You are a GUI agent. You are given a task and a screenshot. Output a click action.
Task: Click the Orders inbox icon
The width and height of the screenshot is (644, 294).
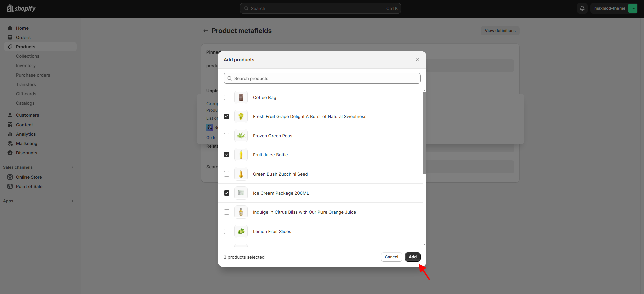pyautogui.click(x=10, y=37)
